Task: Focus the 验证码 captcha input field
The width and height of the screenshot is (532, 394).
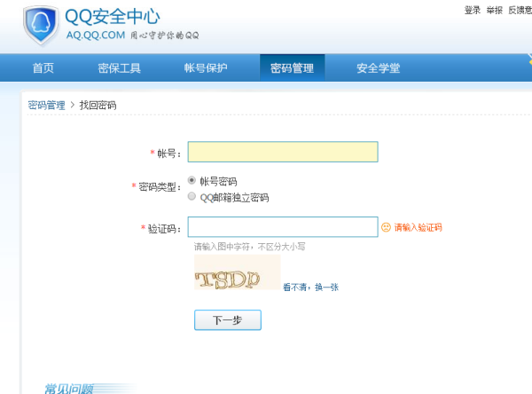Action: [283, 227]
